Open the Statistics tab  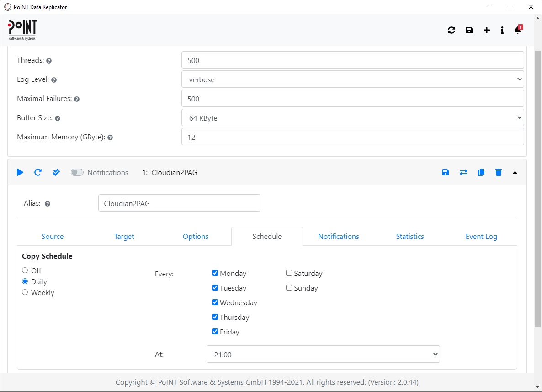pyautogui.click(x=409, y=236)
